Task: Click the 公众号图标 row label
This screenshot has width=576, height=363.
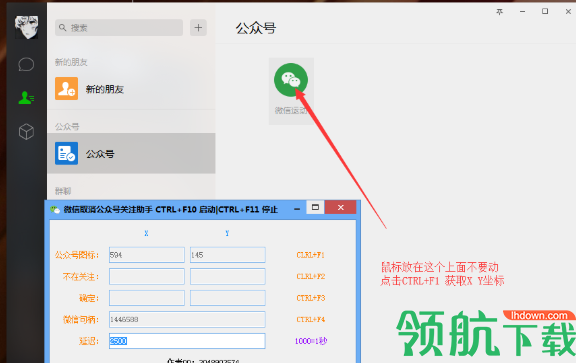Action: [77, 255]
